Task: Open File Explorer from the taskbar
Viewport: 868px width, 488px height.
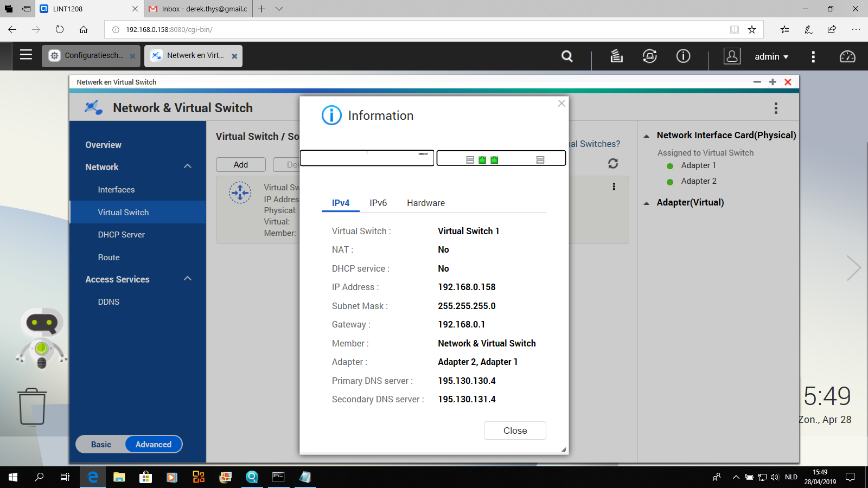Action: point(119,477)
